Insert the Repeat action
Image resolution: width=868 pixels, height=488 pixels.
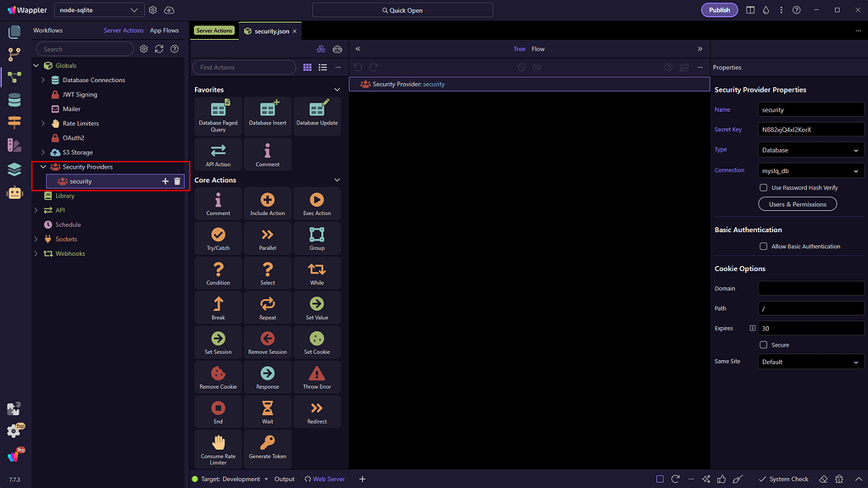[x=267, y=308]
